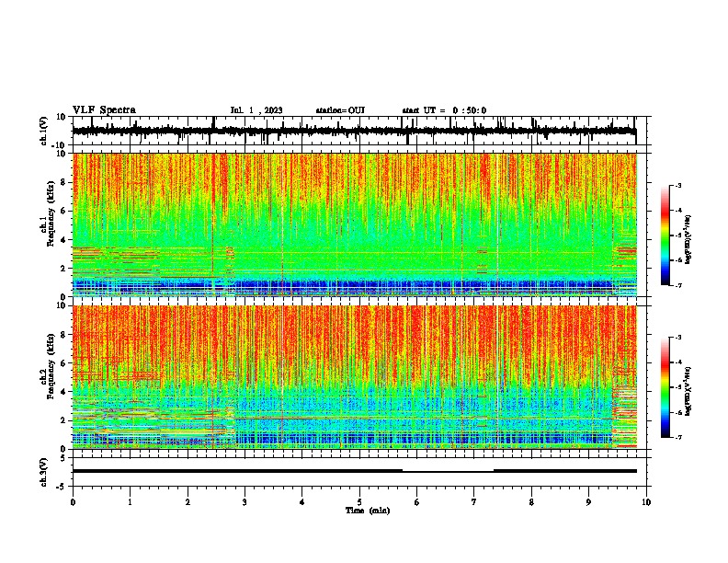Click the "station=OUJ" header text
Image resolution: width=728 pixels, height=563 pixels.
(340, 110)
